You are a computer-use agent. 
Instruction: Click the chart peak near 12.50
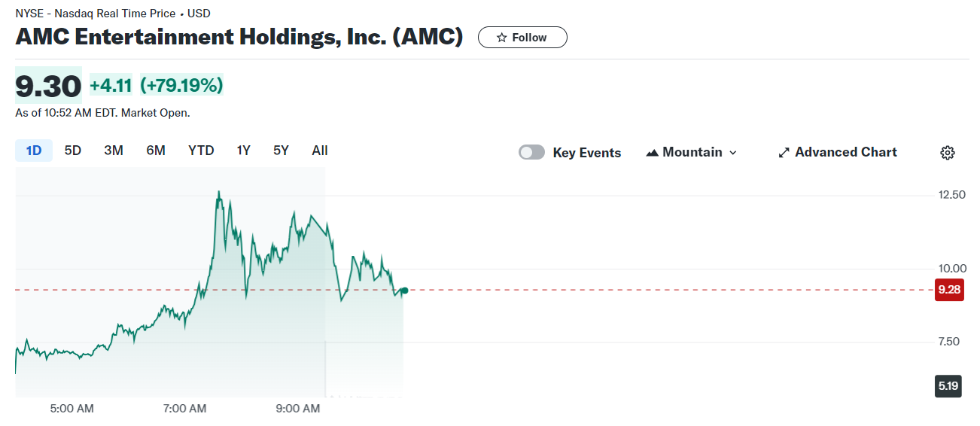(x=219, y=193)
